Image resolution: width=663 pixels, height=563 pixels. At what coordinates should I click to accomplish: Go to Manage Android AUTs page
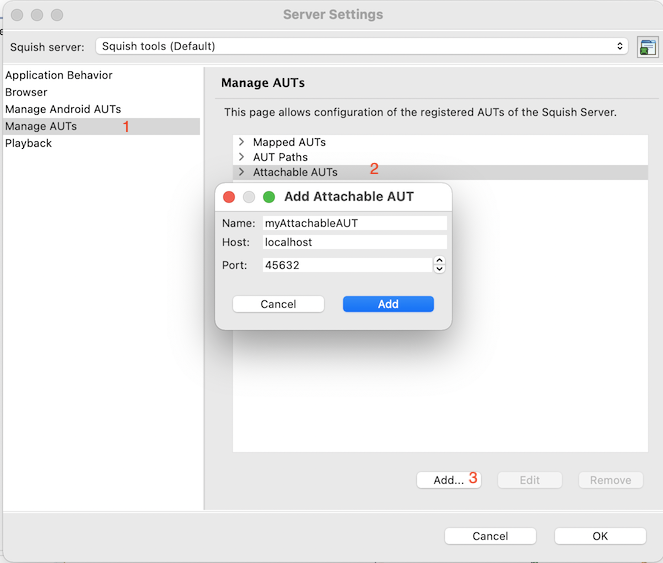(x=63, y=109)
